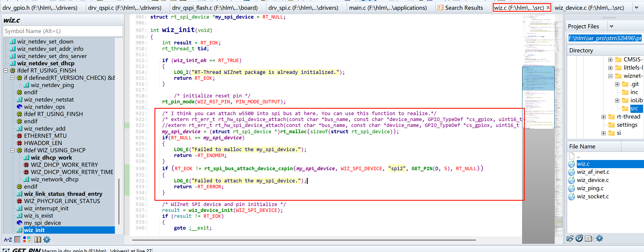Viewport: 644px width, 252px height.
Task: Open the book-shaped symbol lookup icon
Action: [x=37, y=240]
